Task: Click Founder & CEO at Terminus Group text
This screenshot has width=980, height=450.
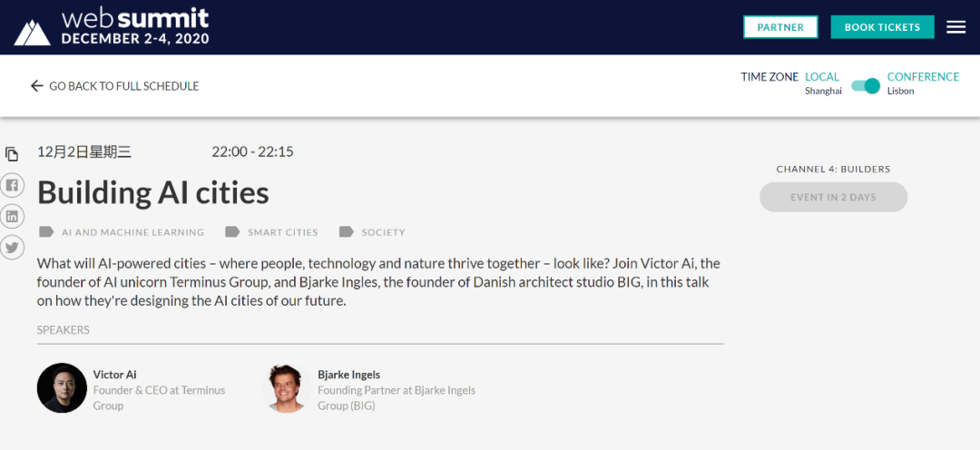Action: (x=159, y=398)
